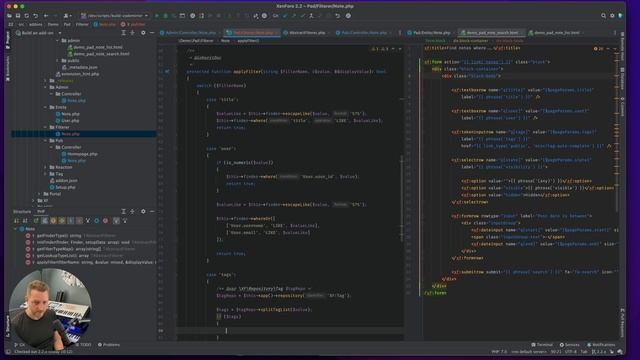This screenshot has width=640, height=360.
Task: Click 'Pad' in the navigation bar
Action: pyautogui.click(x=67, y=24)
